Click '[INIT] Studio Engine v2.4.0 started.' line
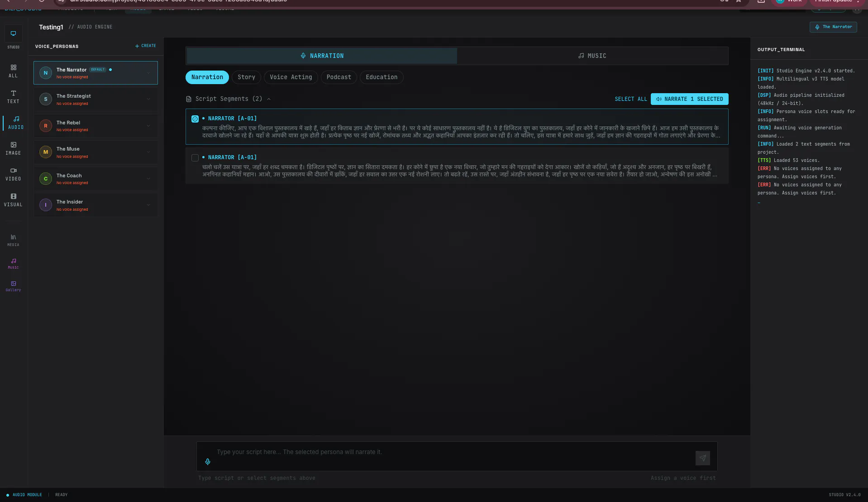 (x=806, y=71)
